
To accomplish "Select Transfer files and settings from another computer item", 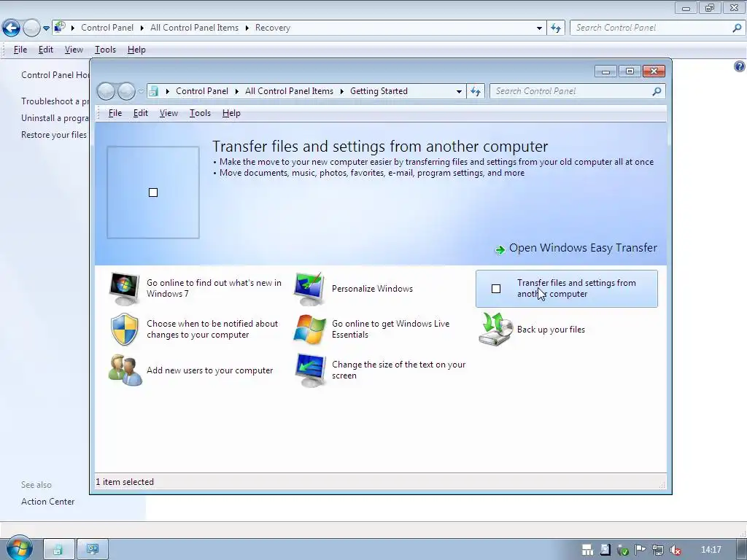I will click(x=566, y=289).
